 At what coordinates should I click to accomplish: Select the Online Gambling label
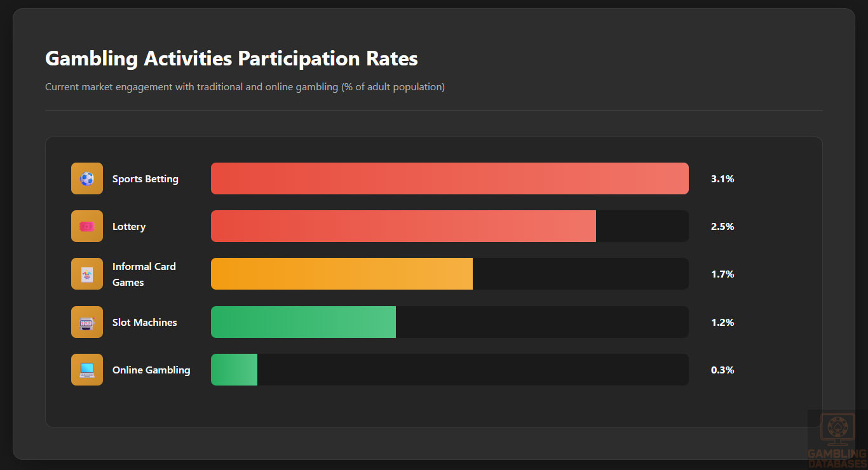coord(151,370)
